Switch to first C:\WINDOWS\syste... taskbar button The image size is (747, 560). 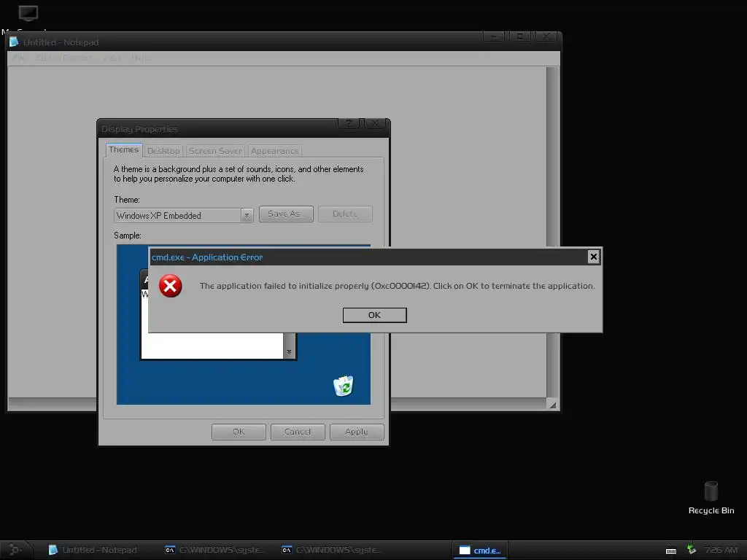[x=214, y=550]
